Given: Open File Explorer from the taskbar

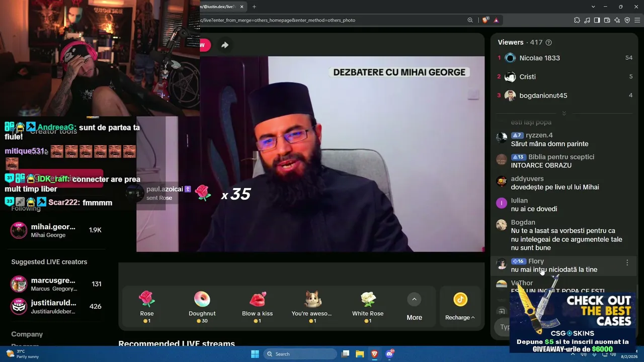Looking at the screenshot, I should coord(360,354).
